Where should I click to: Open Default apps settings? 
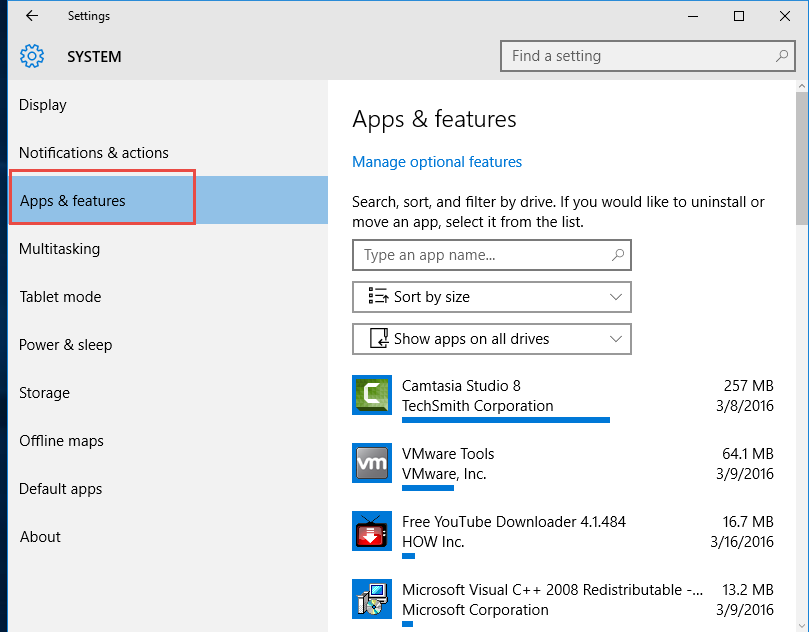(168, 489)
